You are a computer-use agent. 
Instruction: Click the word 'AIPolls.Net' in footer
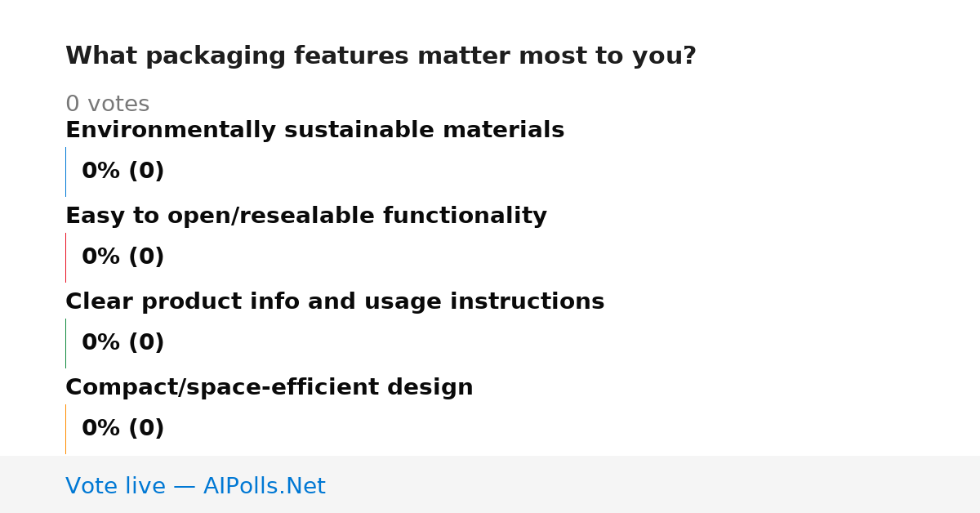[x=265, y=487]
